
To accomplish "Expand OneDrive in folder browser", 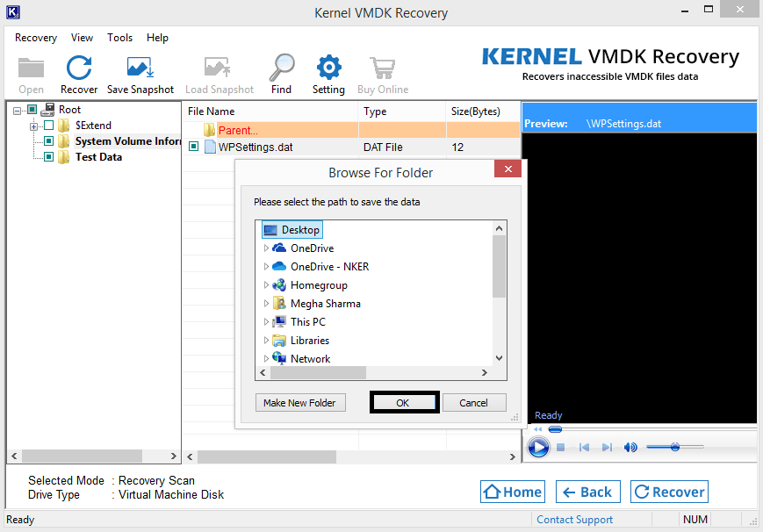I will pos(266,248).
